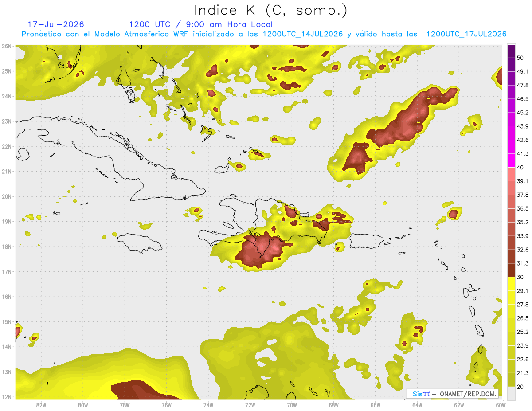Select the dark purple swatch atop color scale

pyautogui.click(x=511, y=51)
